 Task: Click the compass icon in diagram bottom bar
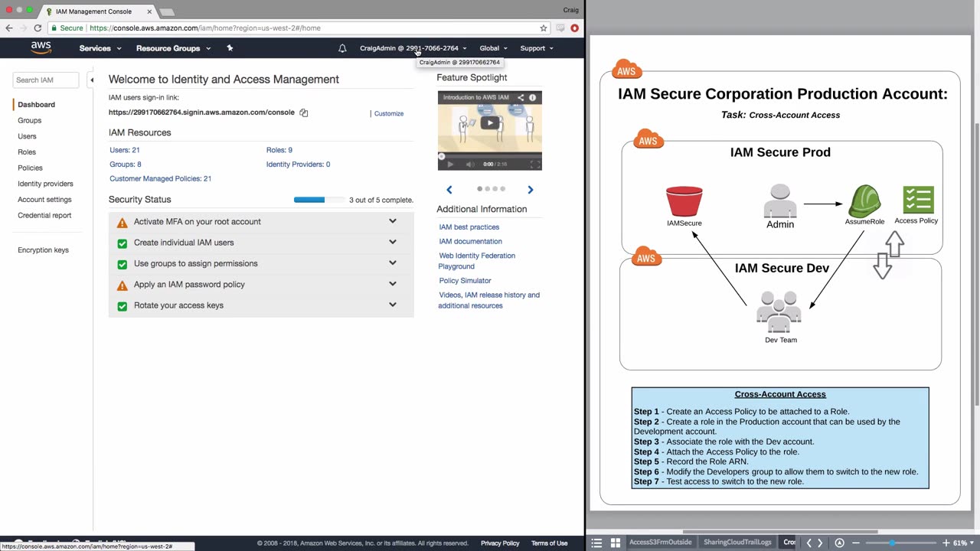(839, 543)
